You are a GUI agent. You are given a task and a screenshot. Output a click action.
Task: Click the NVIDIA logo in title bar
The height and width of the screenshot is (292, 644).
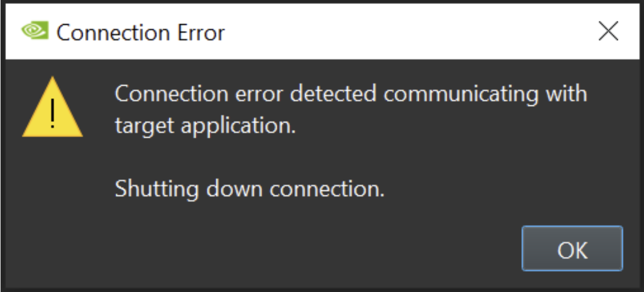[35, 32]
